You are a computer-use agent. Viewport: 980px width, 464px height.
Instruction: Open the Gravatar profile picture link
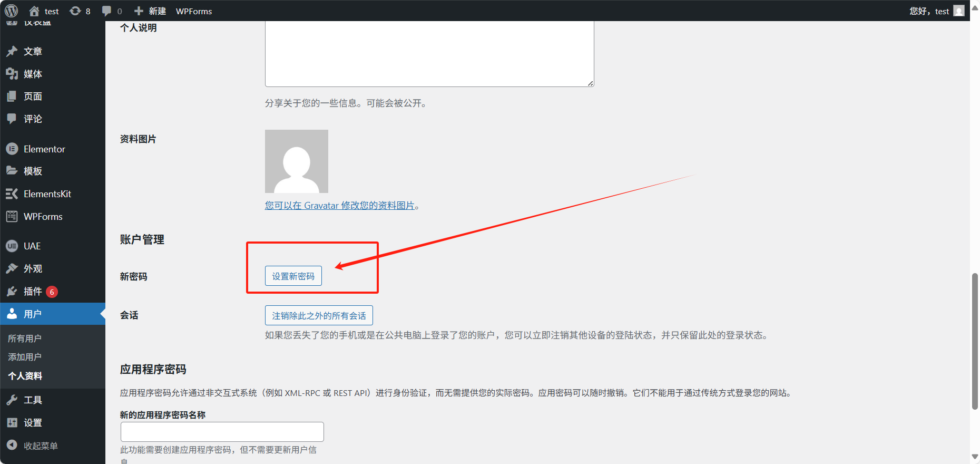tap(340, 206)
